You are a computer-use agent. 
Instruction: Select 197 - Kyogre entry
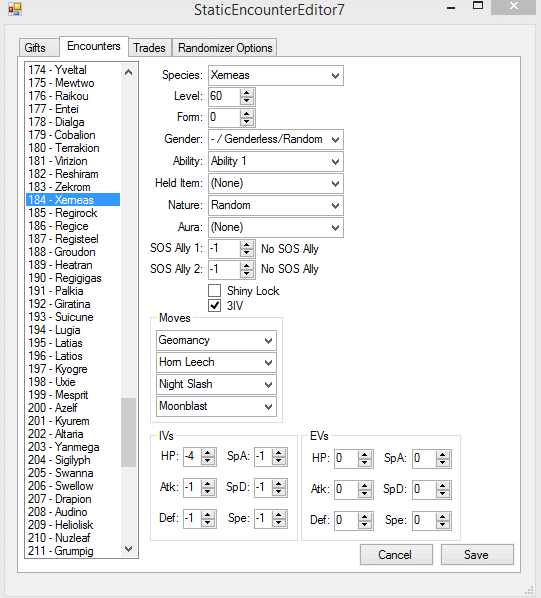point(73,369)
